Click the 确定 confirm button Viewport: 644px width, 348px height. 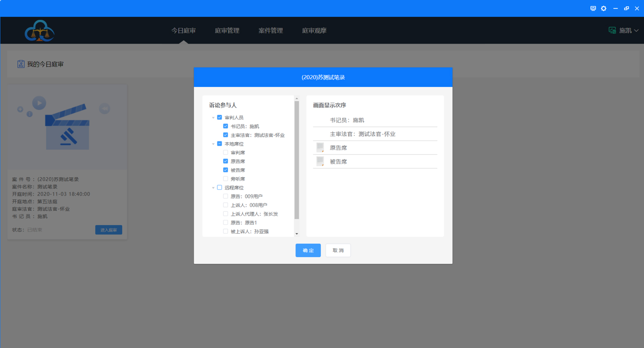(308, 250)
